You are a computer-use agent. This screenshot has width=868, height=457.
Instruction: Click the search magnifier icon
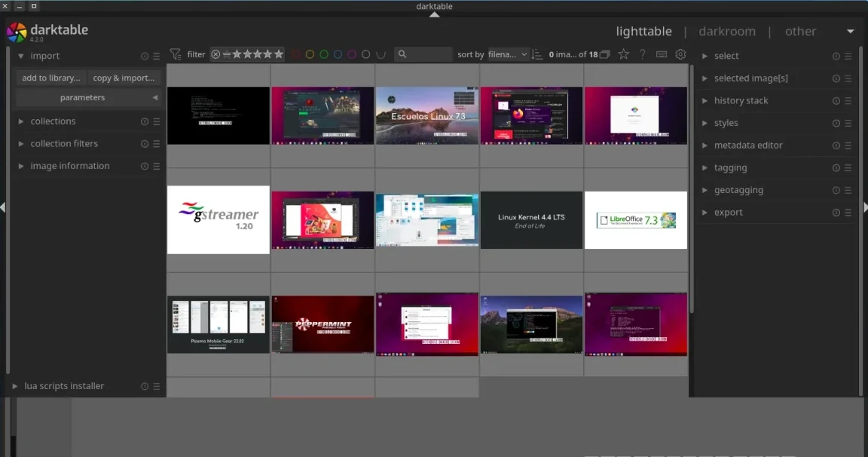pyautogui.click(x=402, y=54)
